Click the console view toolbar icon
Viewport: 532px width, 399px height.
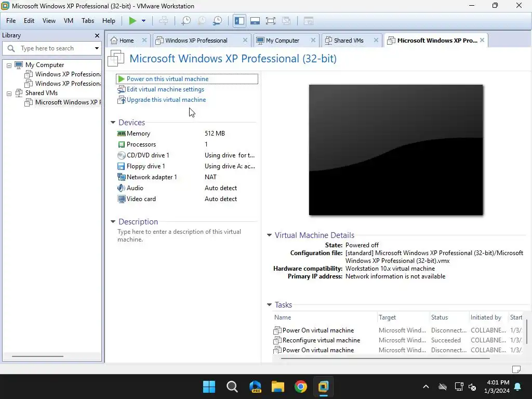click(308, 21)
